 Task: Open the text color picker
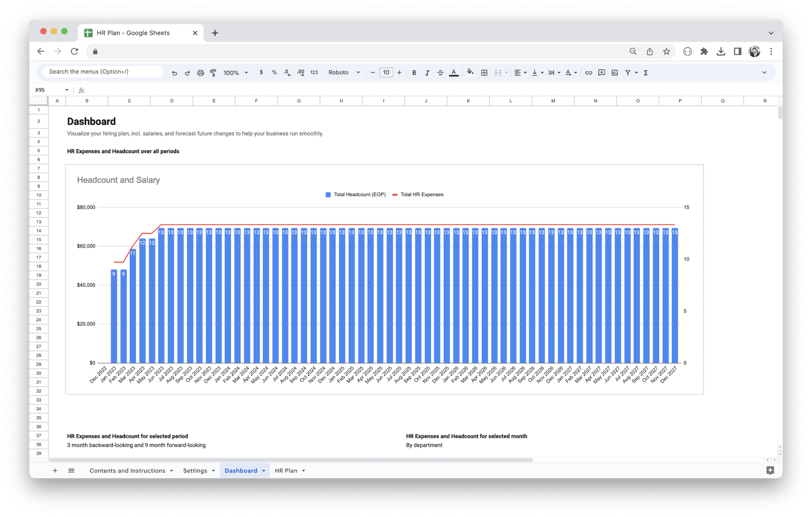pos(454,72)
